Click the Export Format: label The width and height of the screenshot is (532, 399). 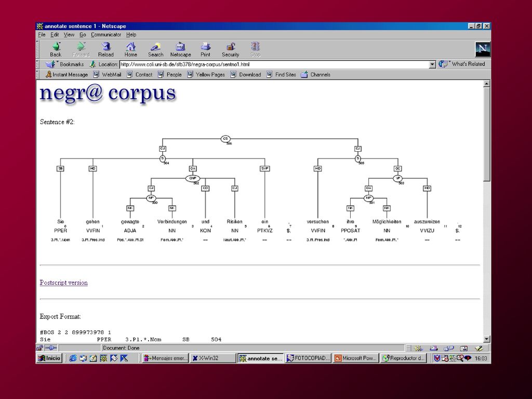[x=60, y=316]
